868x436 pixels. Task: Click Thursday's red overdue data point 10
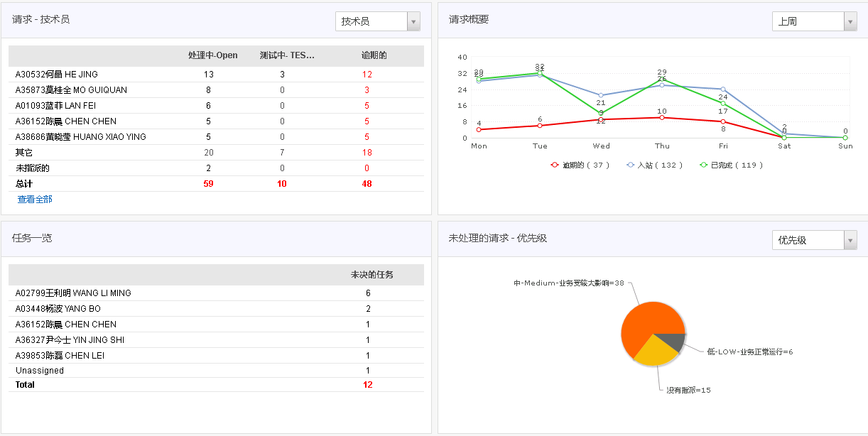[662, 118]
